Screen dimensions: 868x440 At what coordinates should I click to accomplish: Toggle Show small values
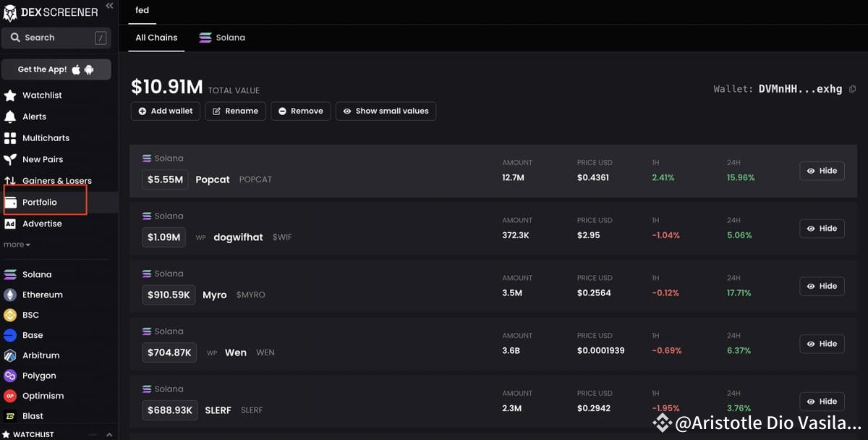point(386,111)
